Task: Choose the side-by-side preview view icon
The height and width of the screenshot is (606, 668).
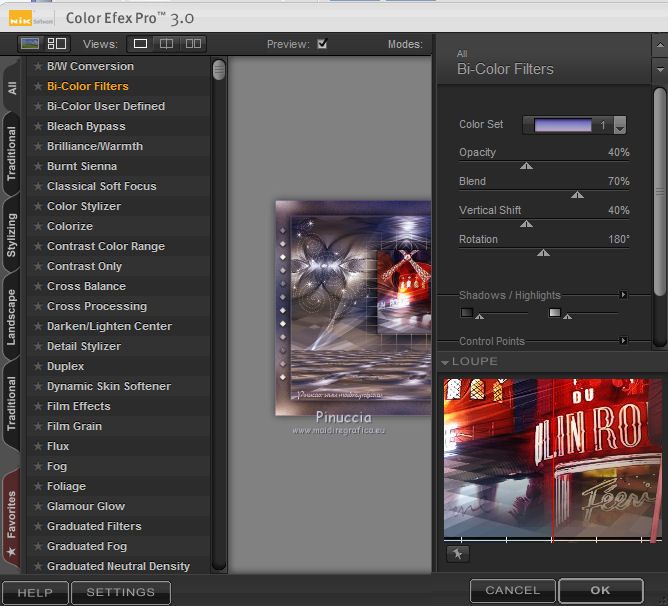Action: pos(193,44)
